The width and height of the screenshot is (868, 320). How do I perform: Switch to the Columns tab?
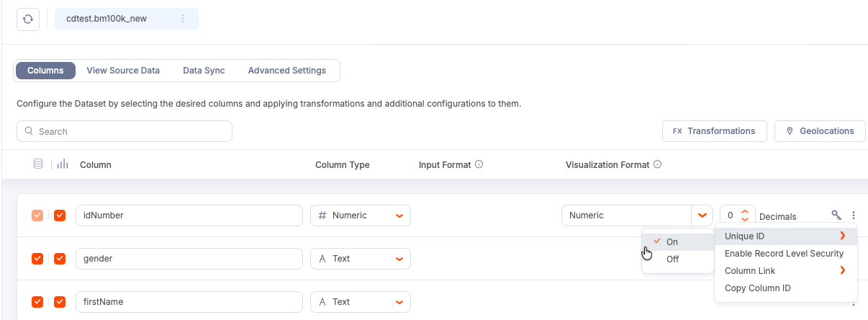(45, 71)
